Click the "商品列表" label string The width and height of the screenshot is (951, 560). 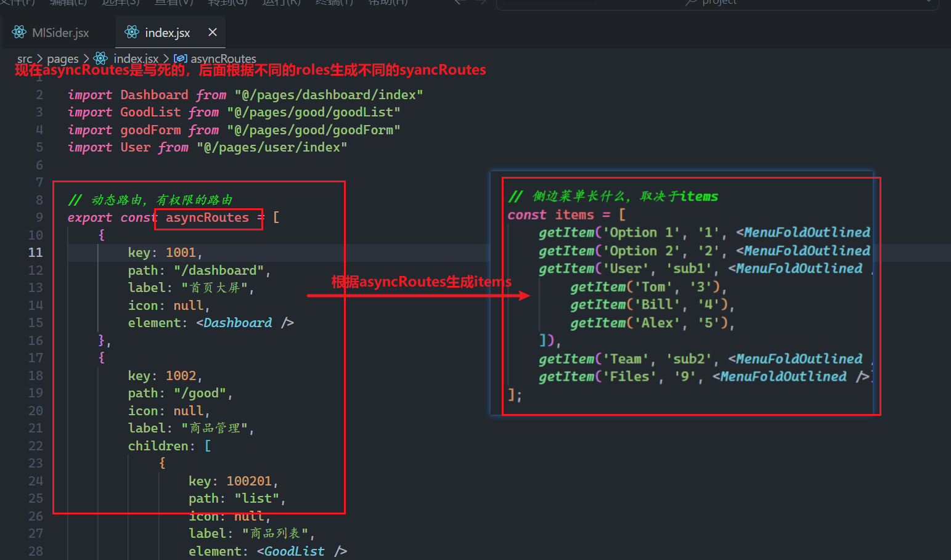coord(276,534)
